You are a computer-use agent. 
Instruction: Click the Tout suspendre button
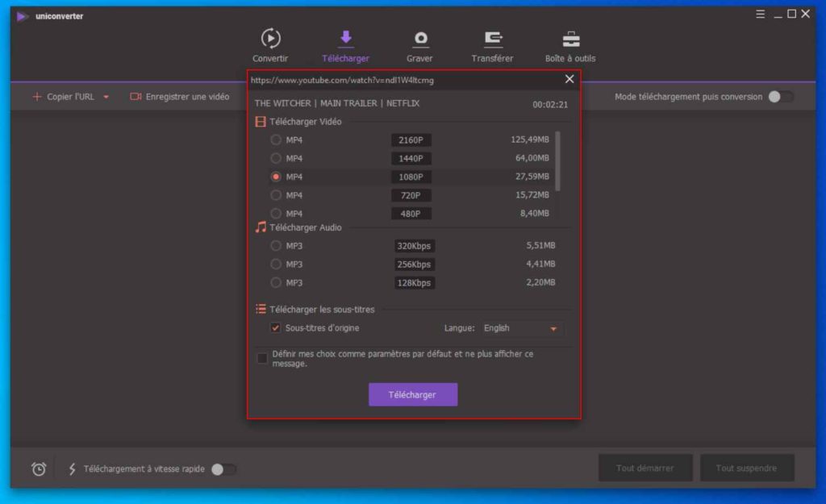[746, 468]
